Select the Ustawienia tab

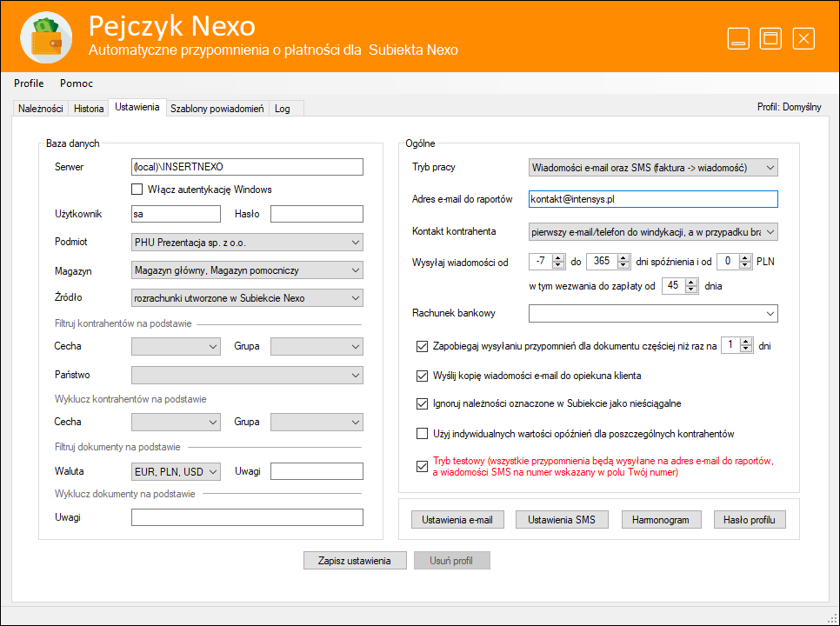(137, 107)
